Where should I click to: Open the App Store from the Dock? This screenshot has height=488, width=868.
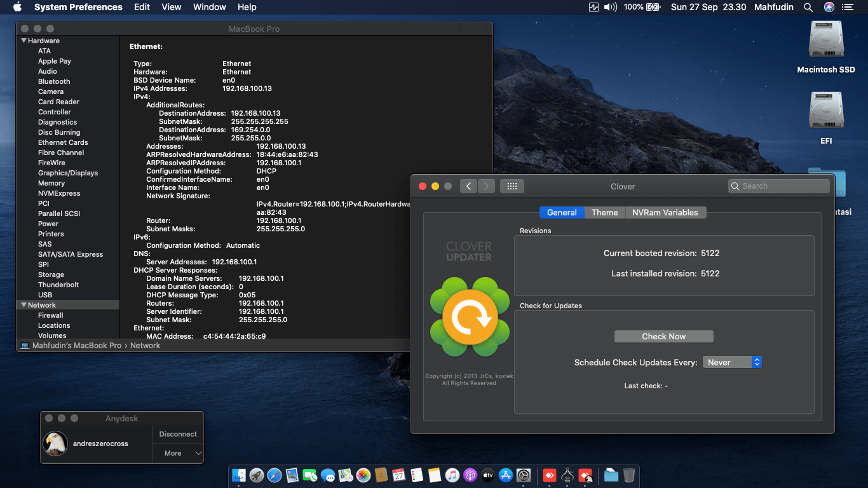(506, 475)
